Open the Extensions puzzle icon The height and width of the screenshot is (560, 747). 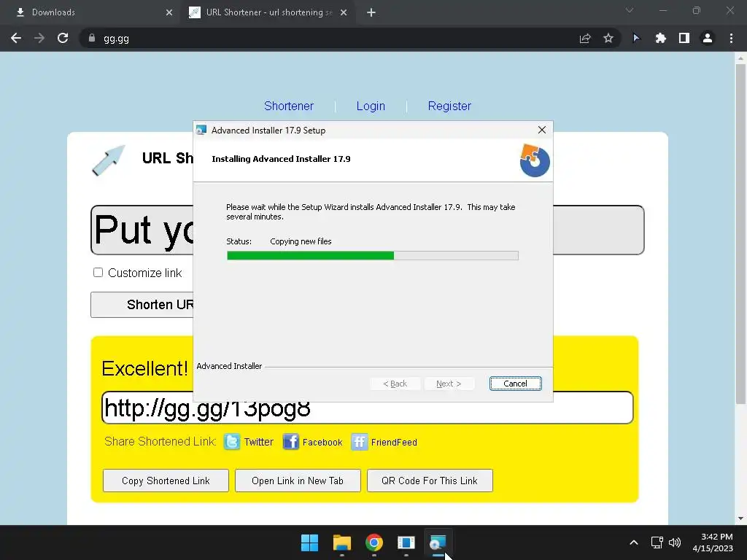[660, 38]
